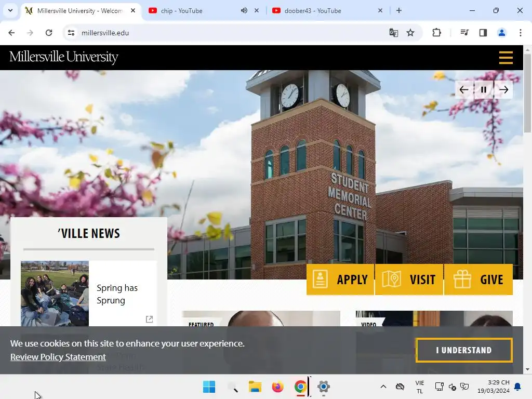Open Review Policy Statement link

pos(58,357)
